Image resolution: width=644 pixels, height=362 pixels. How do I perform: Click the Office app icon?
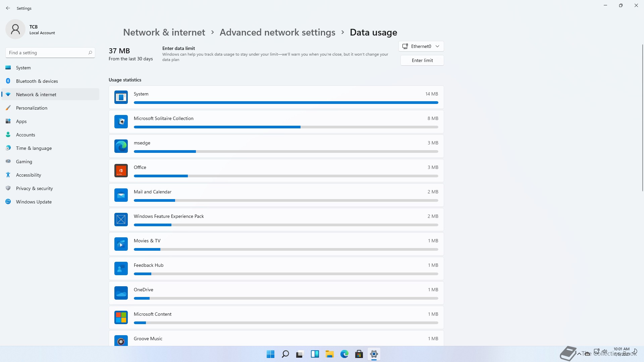tap(121, 171)
